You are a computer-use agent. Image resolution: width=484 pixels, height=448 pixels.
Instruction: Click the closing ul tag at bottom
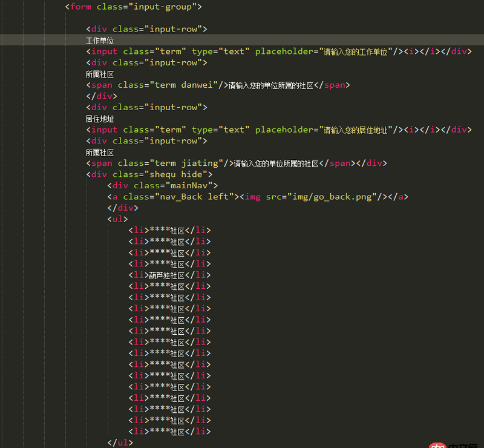click(x=119, y=442)
